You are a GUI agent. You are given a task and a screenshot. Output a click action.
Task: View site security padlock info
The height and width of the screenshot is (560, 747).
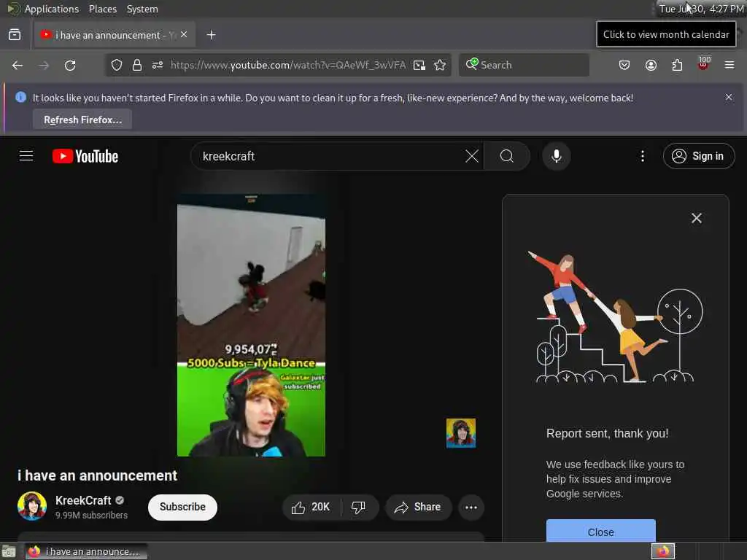pyautogui.click(x=136, y=65)
